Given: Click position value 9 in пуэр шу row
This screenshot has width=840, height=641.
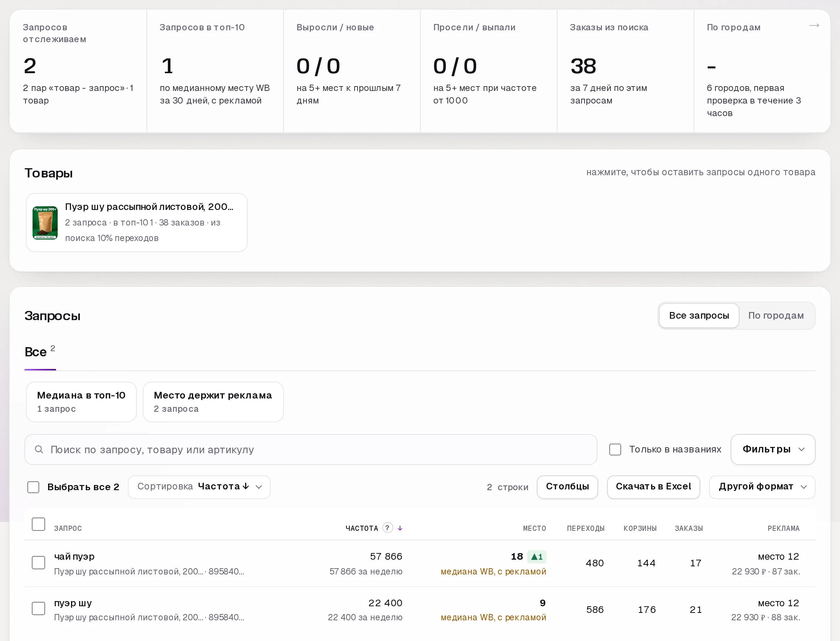Looking at the screenshot, I should pos(543,603).
